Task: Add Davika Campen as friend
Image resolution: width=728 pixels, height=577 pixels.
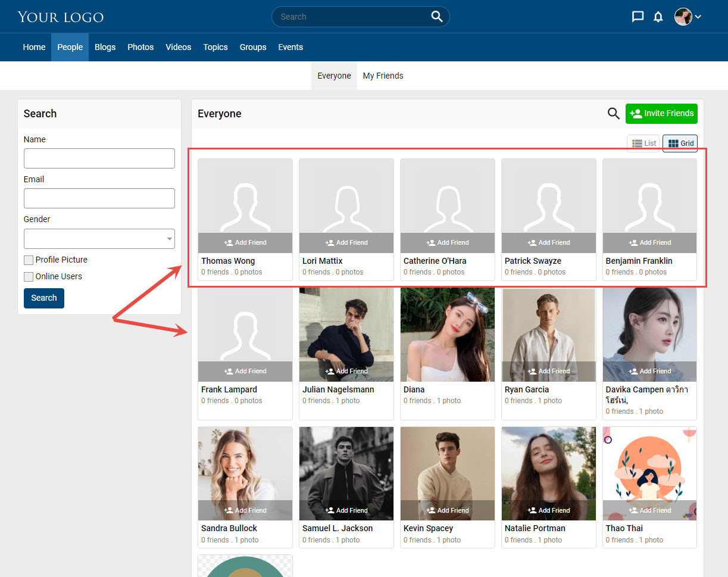Action: click(650, 371)
